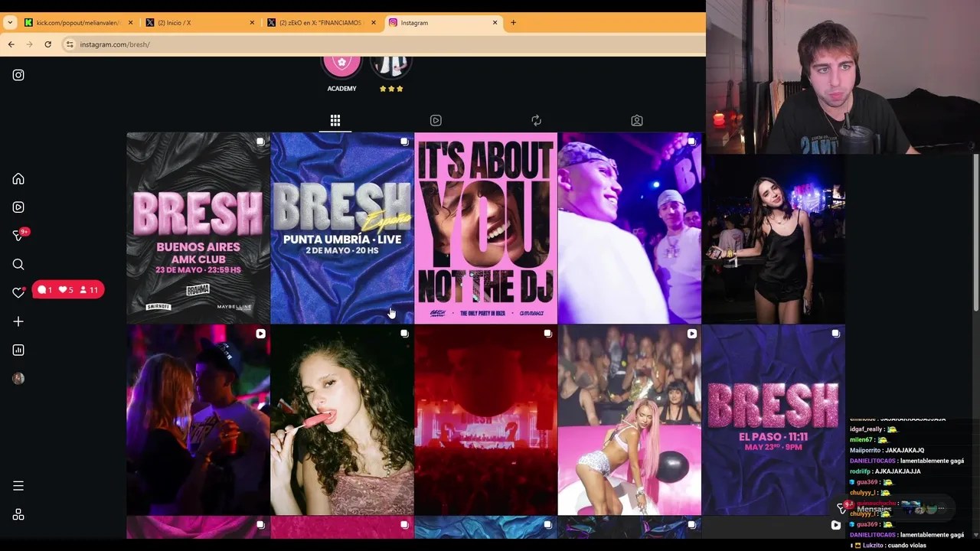Click the 11 followers count in notification bubble
980x551 pixels.
89,290
